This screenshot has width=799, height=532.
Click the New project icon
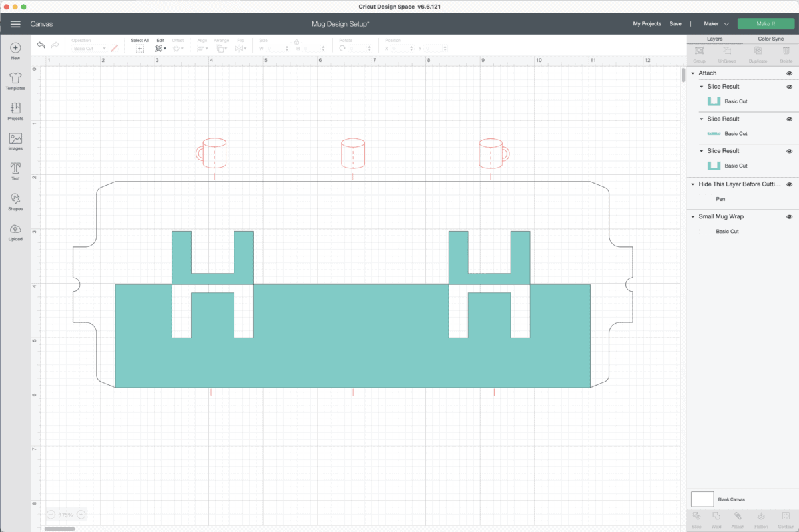point(15,49)
